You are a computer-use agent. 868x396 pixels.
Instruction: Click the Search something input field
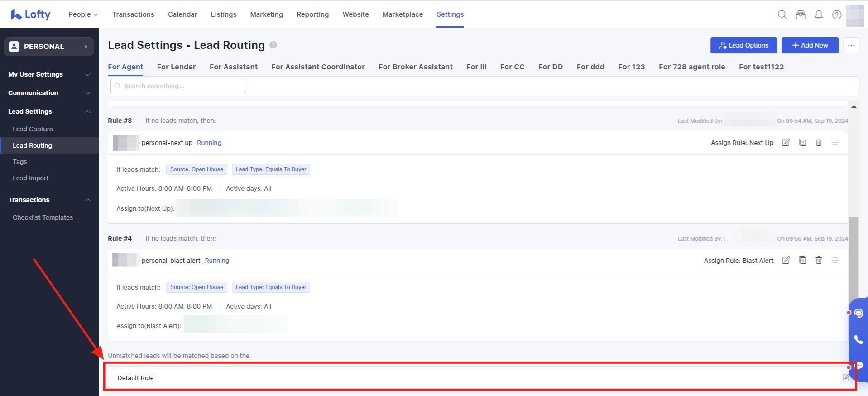pos(178,86)
